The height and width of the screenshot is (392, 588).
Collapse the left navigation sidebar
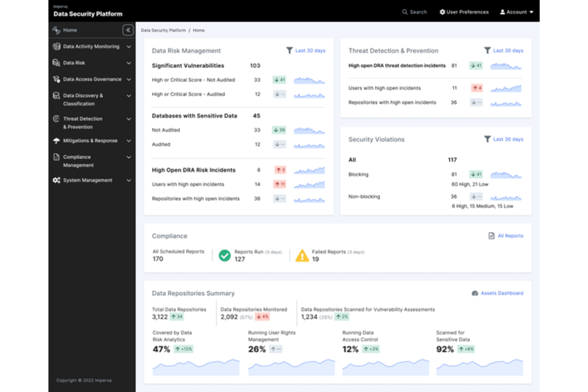(x=127, y=30)
